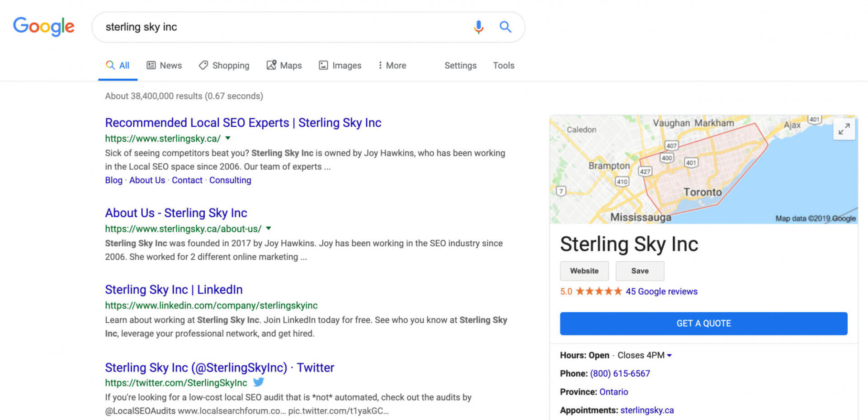Image resolution: width=868 pixels, height=420 pixels.
Task: Click the Website button in the knowledge panel
Action: tap(584, 271)
